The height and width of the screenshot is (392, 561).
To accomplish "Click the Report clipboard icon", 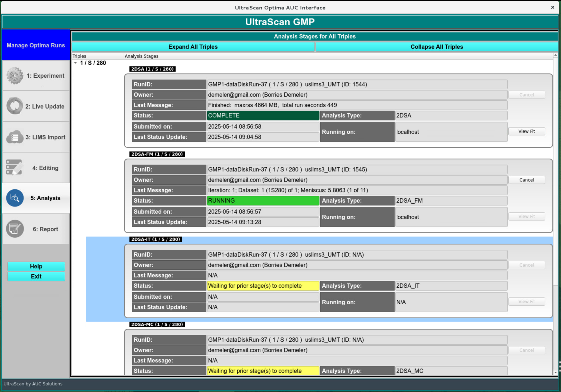I will (15, 229).
